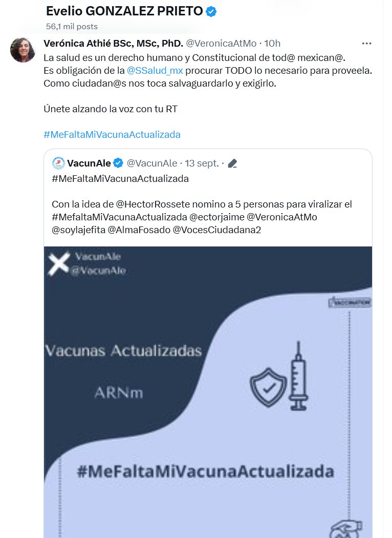This screenshot has width=392, height=538.
Task: Click the X logo in the image
Action: click(58, 264)
